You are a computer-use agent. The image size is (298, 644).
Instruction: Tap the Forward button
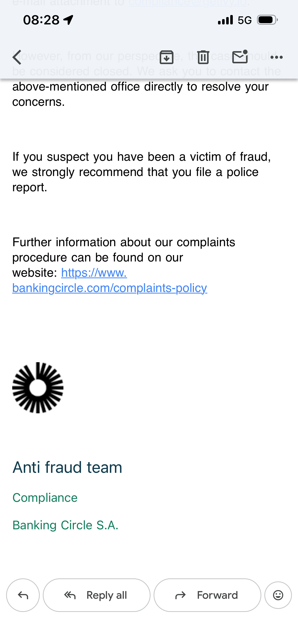207,595
